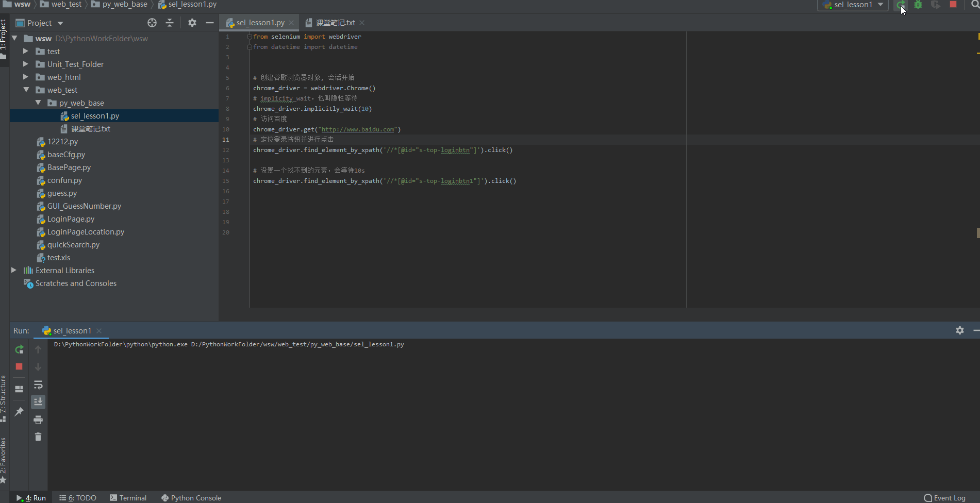Viewport: 980px width, 503px height.
Task: Open Project panel settings gear
Action: point(192,23)
